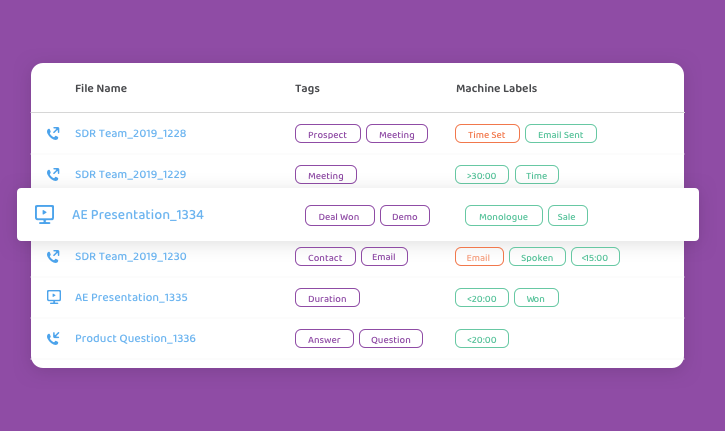Select the Monologue machine label
Viewport: 725px width, 431px height.
504,216
